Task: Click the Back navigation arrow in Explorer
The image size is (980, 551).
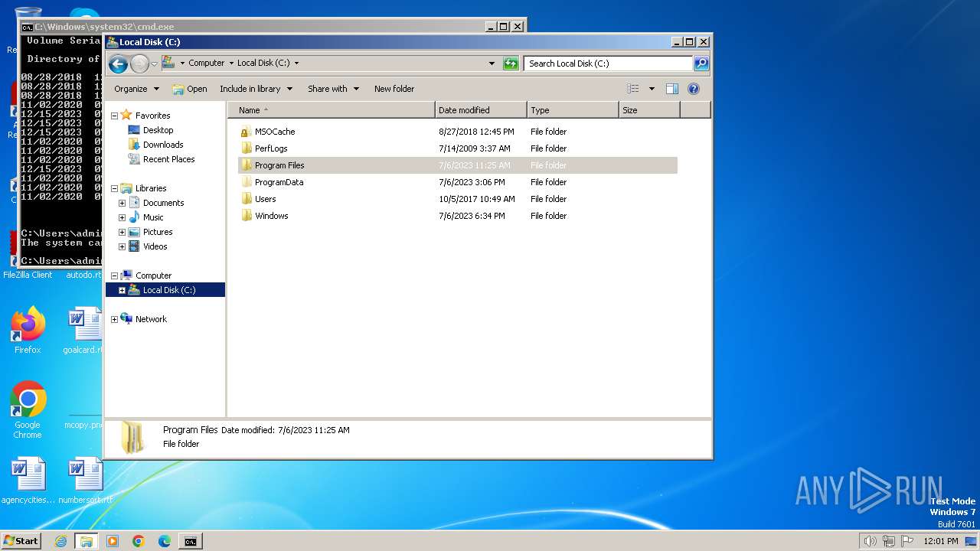Action: click(118, 64)
